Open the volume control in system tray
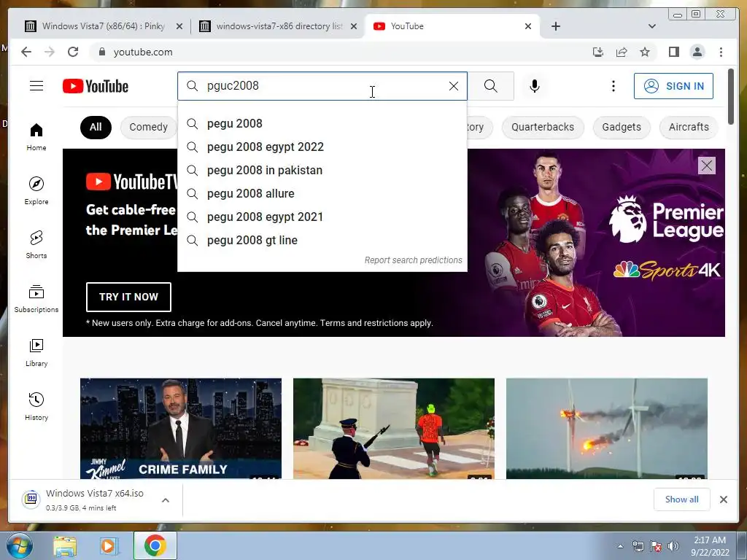This screenshot has width=747, height=560. pyautogui.click(x=673, y=546)
